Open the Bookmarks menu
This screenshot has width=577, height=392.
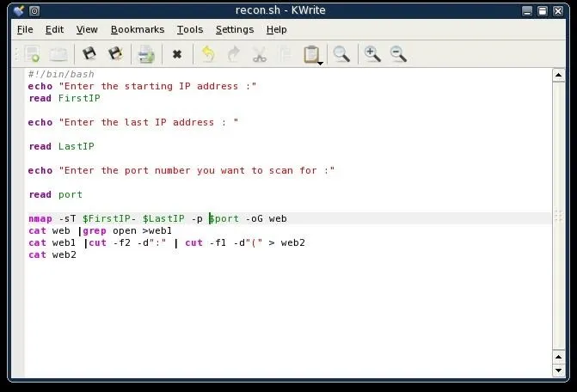point(138,29)
